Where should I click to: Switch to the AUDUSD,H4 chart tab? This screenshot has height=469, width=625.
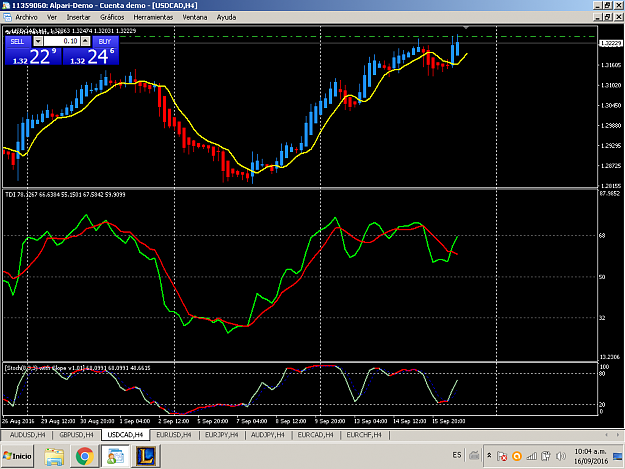[28, 435]
